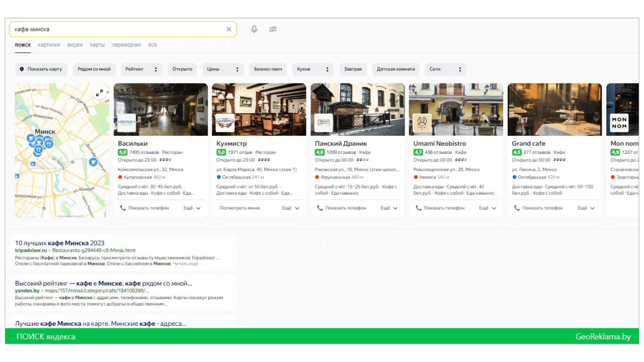Open the 'Grand cafe' title link

(529, 144)
